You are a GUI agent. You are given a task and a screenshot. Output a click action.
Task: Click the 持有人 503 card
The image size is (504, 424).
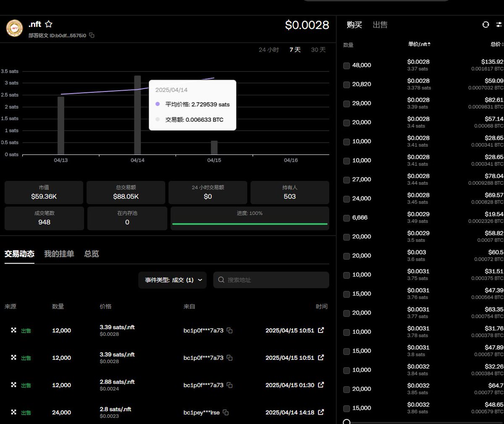pyautogui.click(x=290, y=193)
